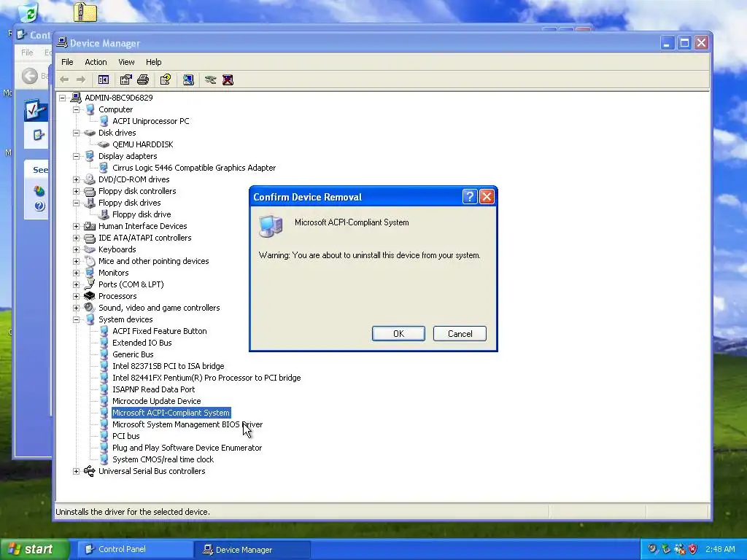The height and width of the screenshot is (560, 747).
Task: Click the Processors category icon
Action: click(90, 296)
